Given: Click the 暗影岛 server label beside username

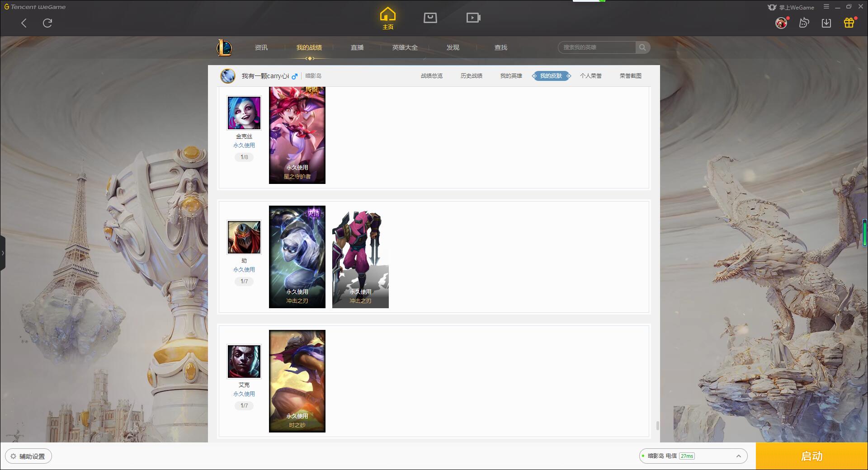Looking at the screenshot, I should [313, 76].
